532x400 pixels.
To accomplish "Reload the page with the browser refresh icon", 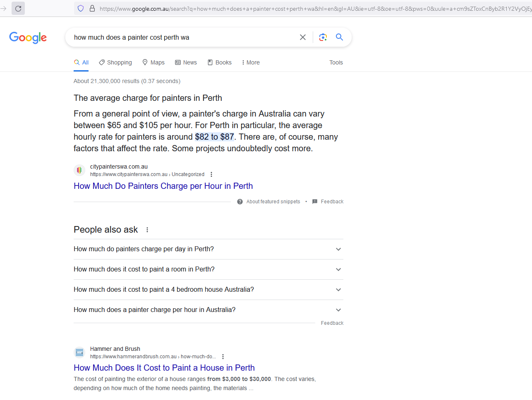I will 18,8.
